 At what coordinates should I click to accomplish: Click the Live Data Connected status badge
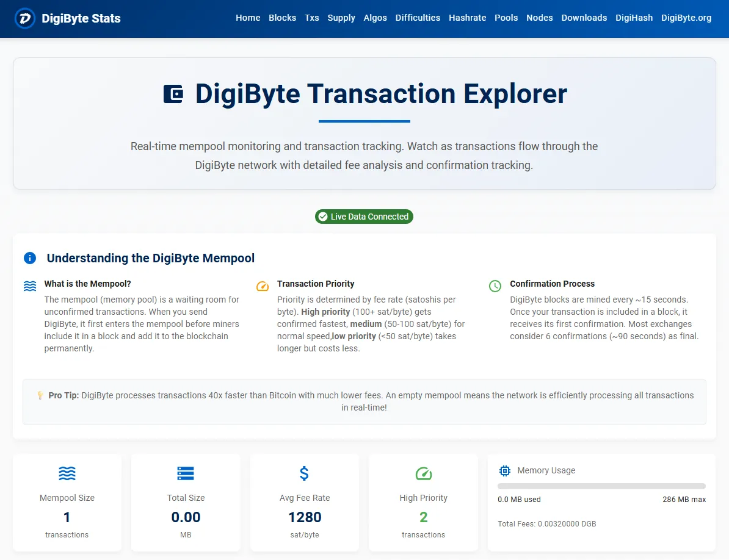[364, 217]
